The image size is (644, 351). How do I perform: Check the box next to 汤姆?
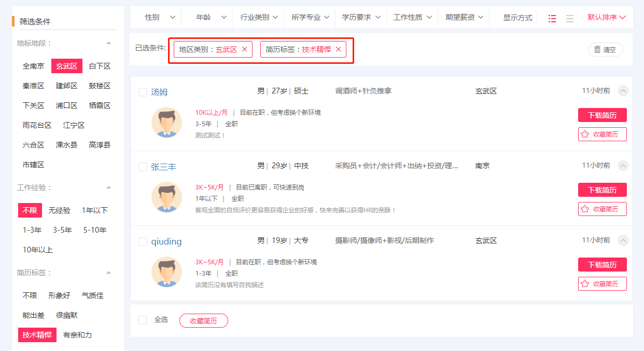click(143, 92)
